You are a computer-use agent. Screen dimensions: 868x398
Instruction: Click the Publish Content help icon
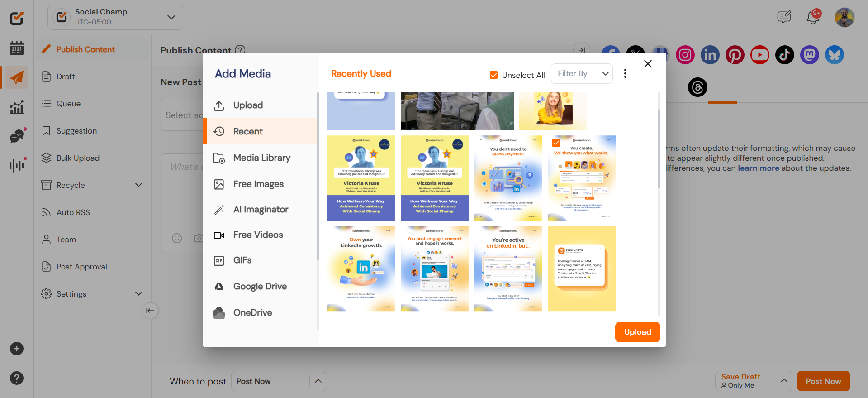pos(241,49)
